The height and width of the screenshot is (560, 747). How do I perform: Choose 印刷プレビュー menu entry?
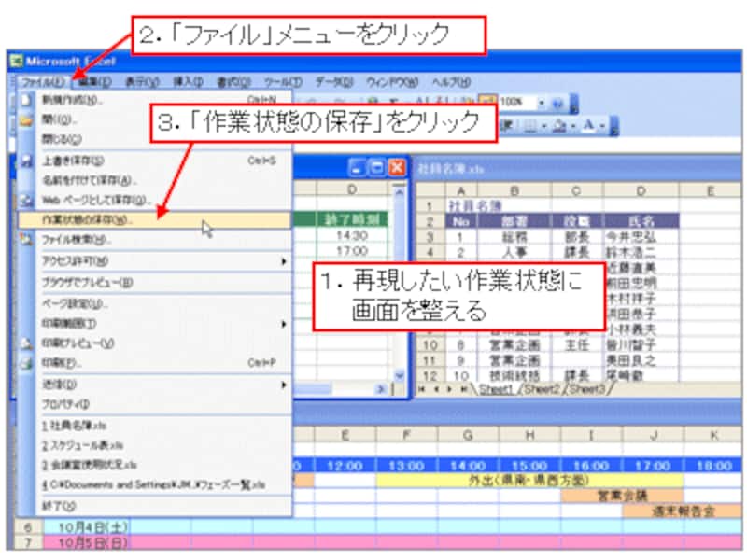[x=155, y=343]
